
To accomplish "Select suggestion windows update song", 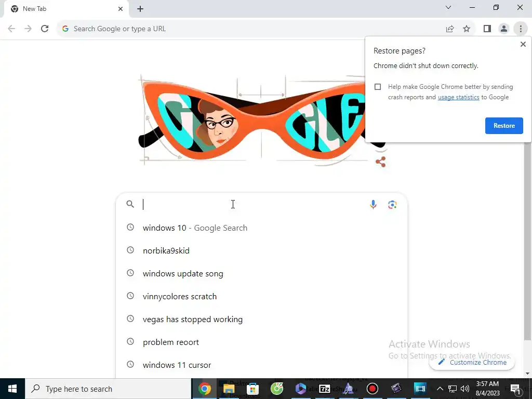I will click(261, 273).
